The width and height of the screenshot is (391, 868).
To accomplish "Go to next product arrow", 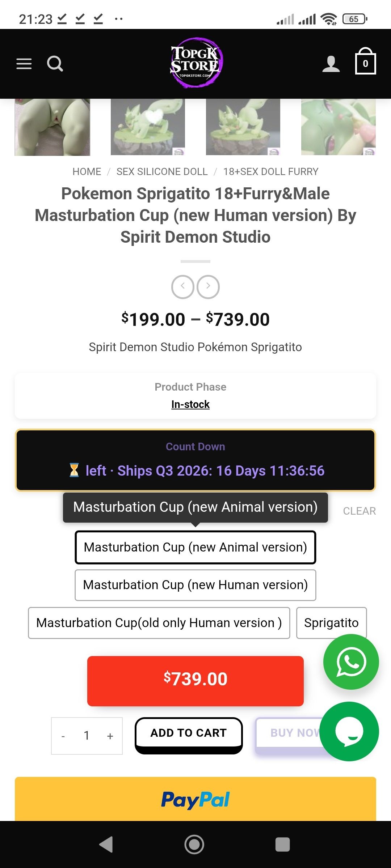I will click(x=208, y=287).
